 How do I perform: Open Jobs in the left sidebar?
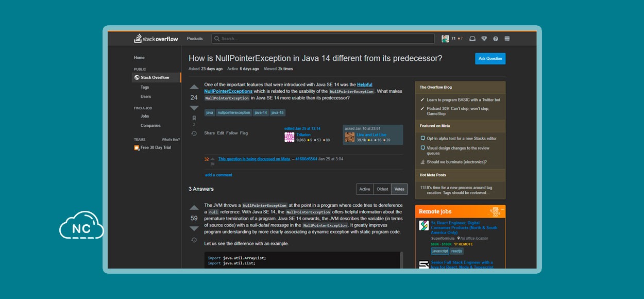(x=145, y=116)
